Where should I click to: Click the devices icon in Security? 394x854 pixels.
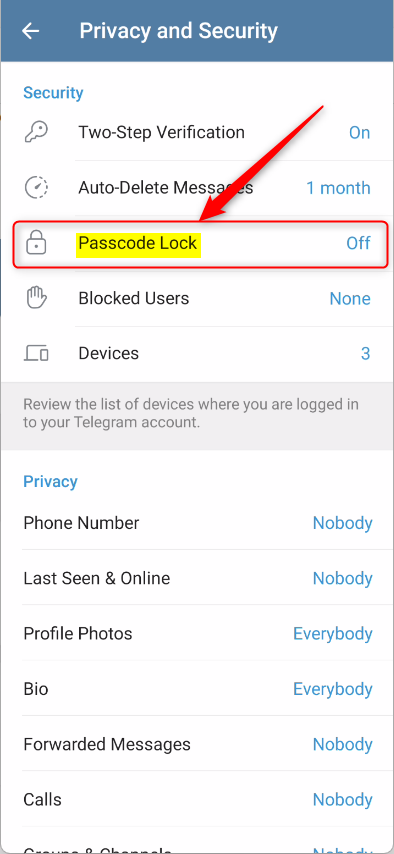(x=37, y=353)
